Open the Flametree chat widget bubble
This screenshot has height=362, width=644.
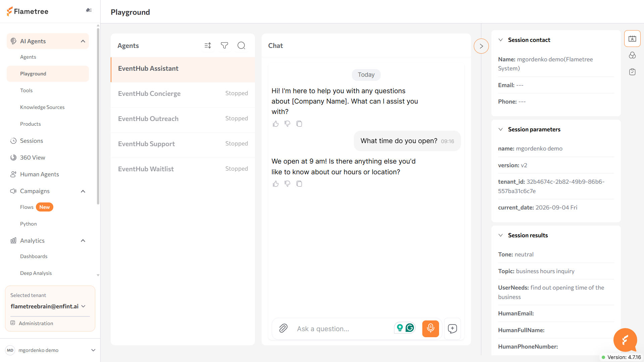[625, 340]
